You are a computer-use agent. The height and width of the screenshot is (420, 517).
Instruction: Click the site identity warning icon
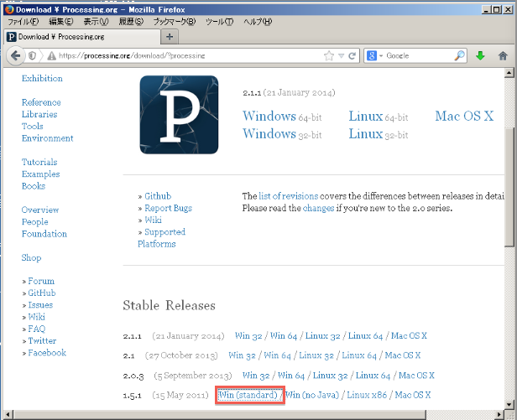click(x=51, y=55)
